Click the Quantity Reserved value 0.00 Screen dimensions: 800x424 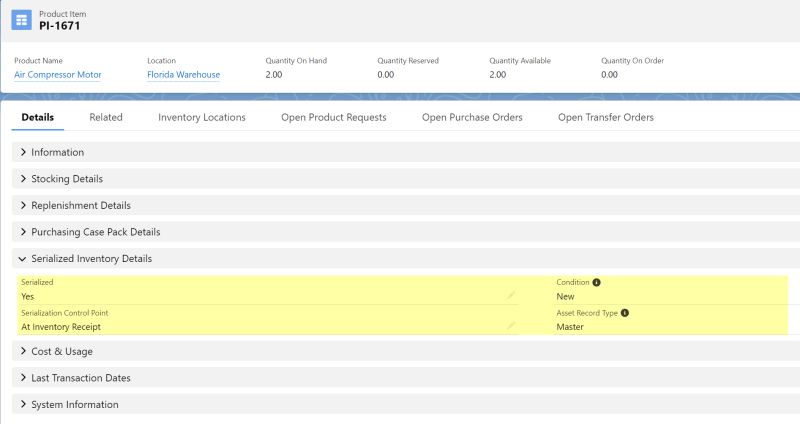[386, 74]
